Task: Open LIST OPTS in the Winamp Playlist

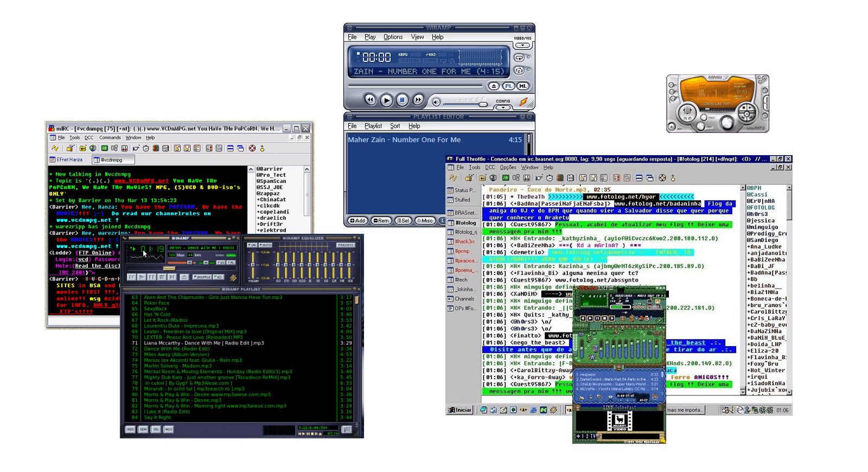Action: 347,429
